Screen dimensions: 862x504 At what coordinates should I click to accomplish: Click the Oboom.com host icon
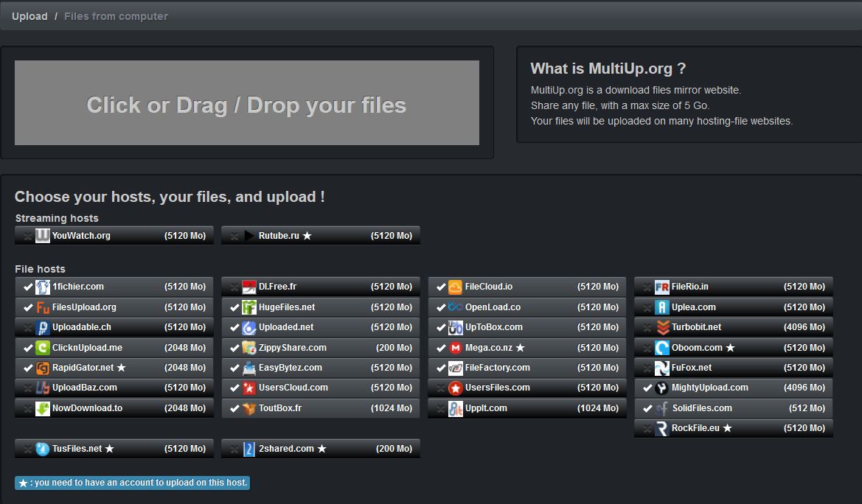point(661,348)
